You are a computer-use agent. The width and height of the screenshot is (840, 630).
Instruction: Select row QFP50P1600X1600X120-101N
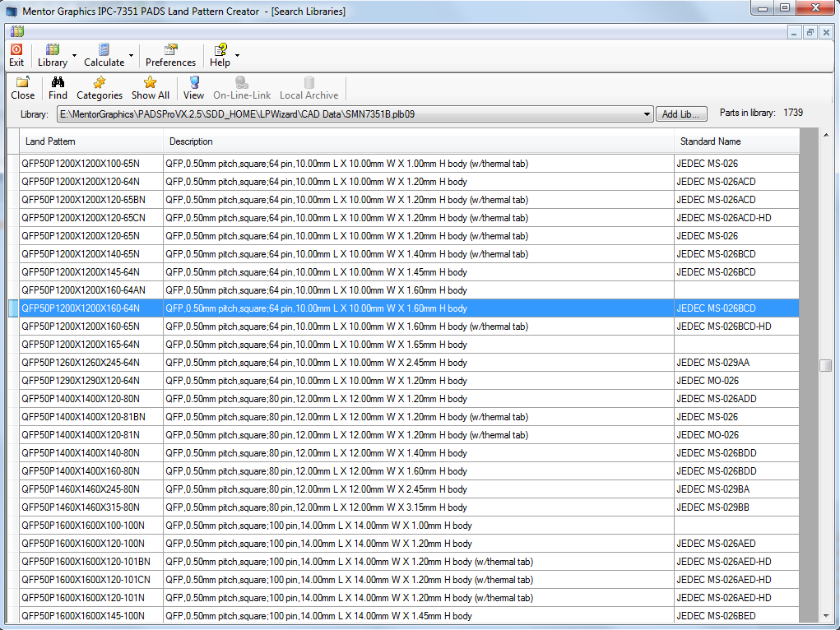(409, 597)
